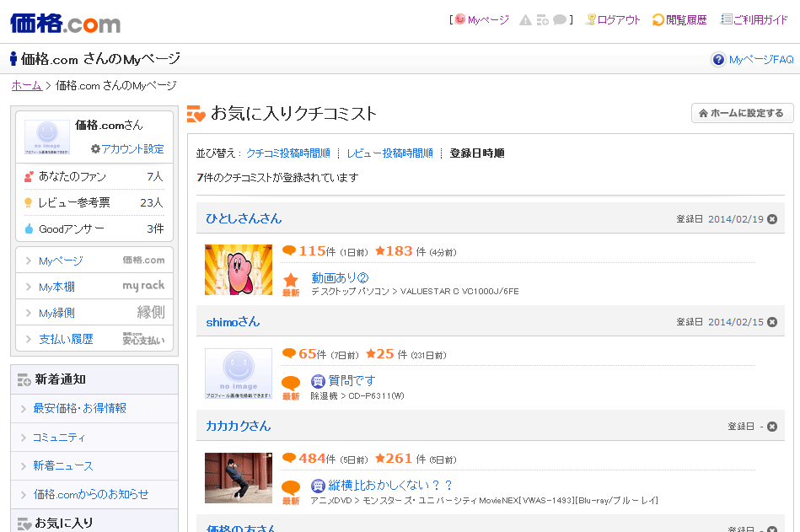Click the 最新 bubble icon beside 質問です
This screenshot has width=800, height=532.
click(x=291, y=388)
